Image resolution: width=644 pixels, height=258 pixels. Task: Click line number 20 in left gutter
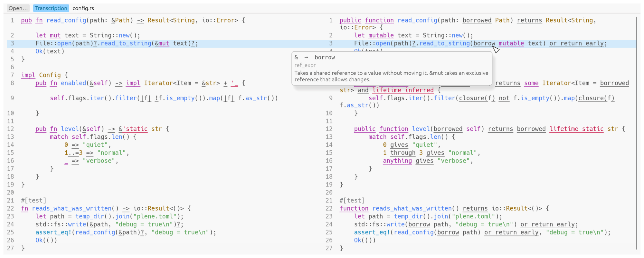(11, 193)
